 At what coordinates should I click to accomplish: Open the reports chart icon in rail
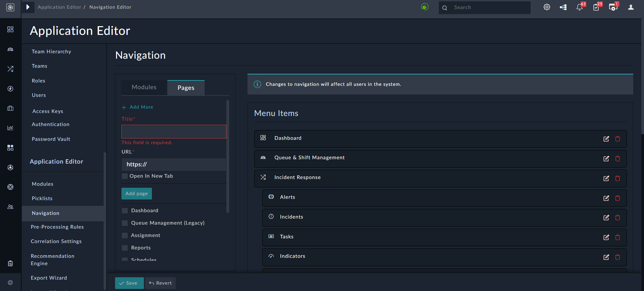click(10, 128)
